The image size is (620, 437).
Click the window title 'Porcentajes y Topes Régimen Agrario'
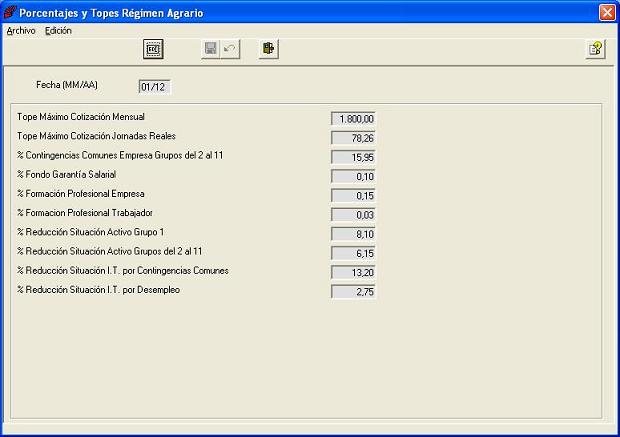point(111,13)
